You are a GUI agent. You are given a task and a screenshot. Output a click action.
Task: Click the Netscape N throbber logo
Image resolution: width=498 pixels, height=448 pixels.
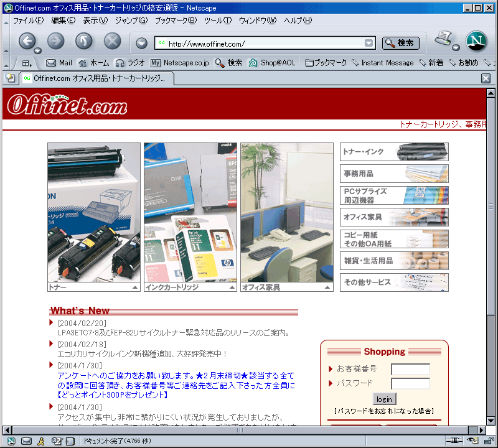(x=476, y=41)
